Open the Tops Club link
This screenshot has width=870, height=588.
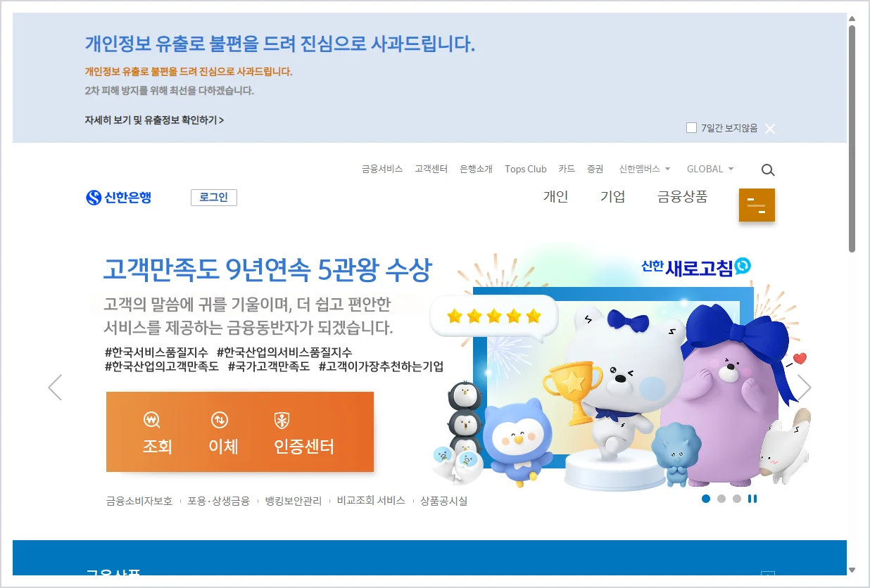(x=526, y=169)
